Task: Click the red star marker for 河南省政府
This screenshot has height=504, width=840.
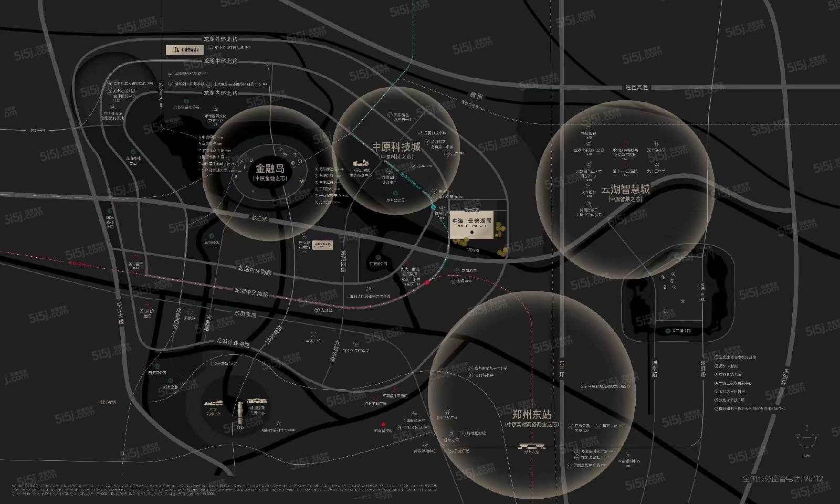Action: coord(384,424)
